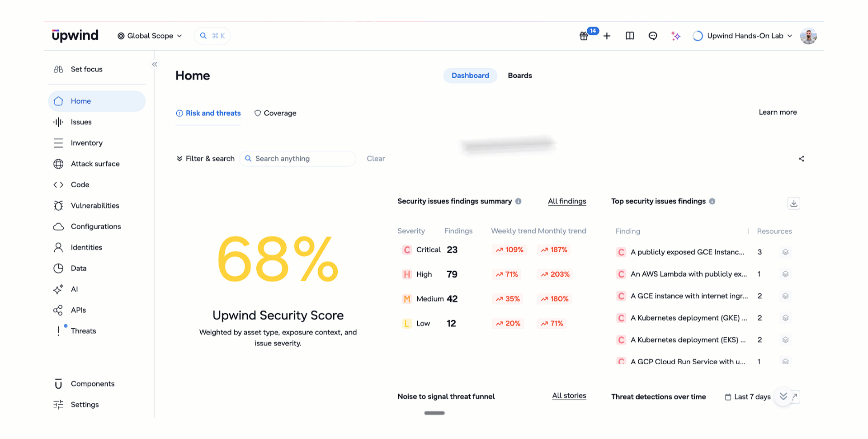Image resolution: width=868 pixels, height=439 pixels.
Task: Click the Low severity findings count 12
Action: tap(451, 323)
